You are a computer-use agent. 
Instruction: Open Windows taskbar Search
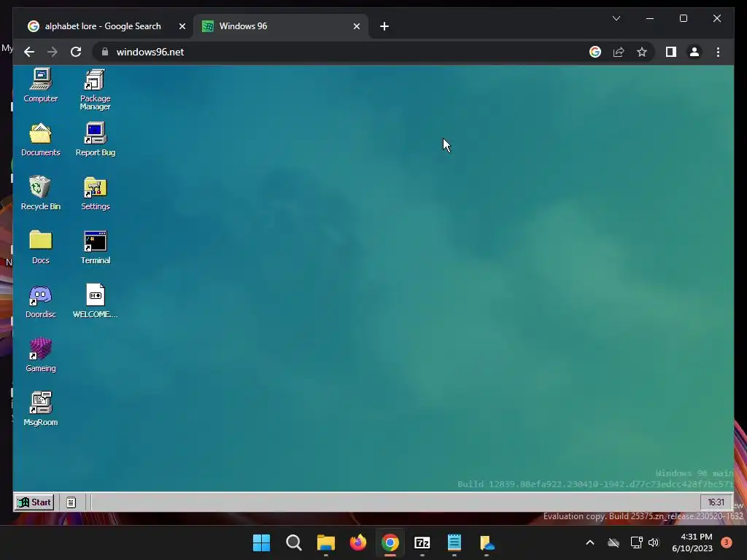(x=293, y=542)
